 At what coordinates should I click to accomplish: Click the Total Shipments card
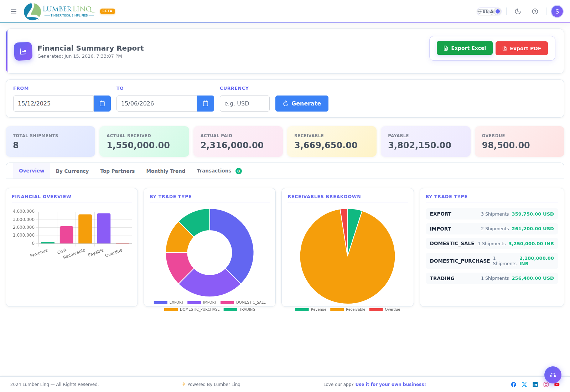51,141
